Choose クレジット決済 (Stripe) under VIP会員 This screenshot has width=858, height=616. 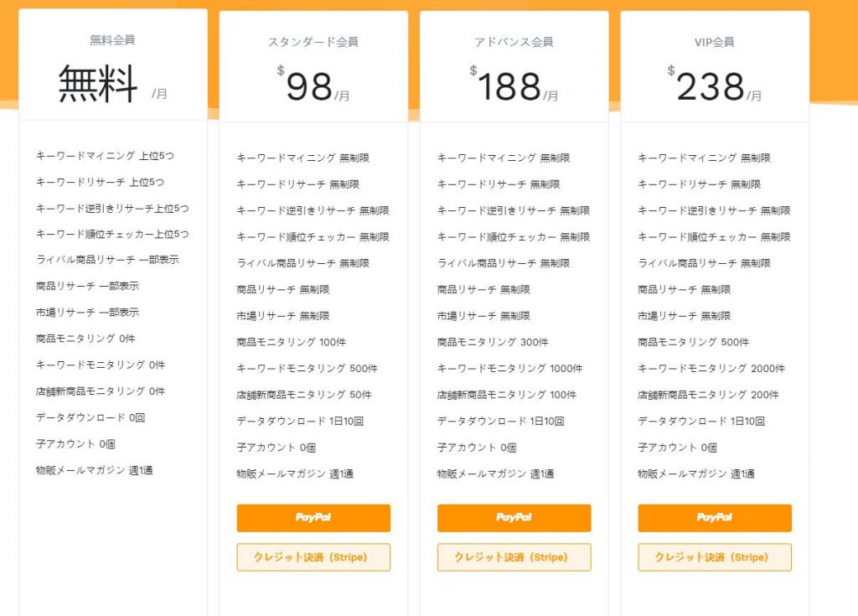714,557
